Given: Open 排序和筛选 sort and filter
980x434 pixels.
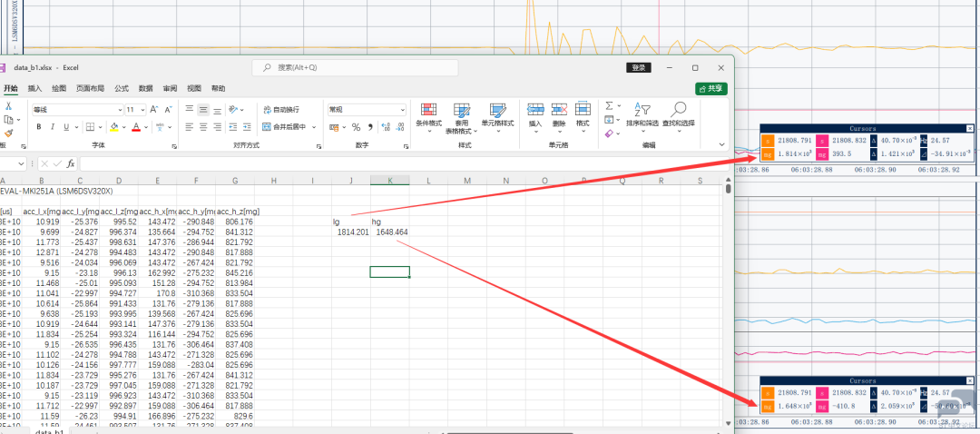Looking at the screenshot, I should pos(642,115).
